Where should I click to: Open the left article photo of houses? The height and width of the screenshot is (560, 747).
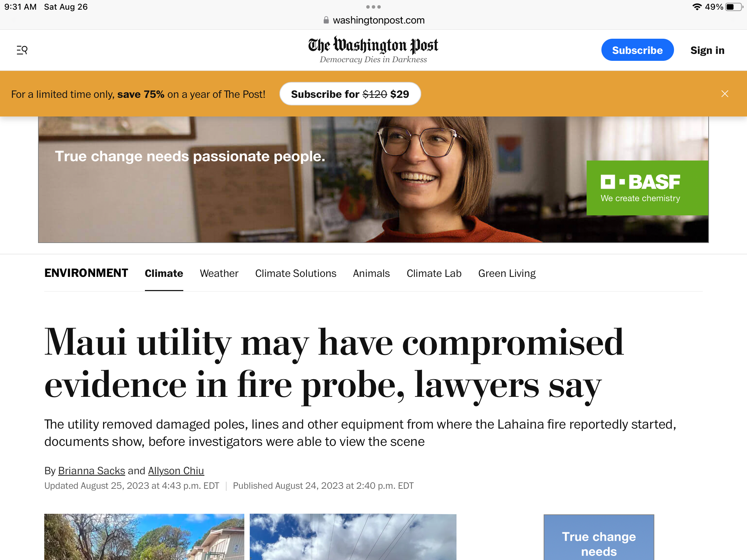coord(144,537)
